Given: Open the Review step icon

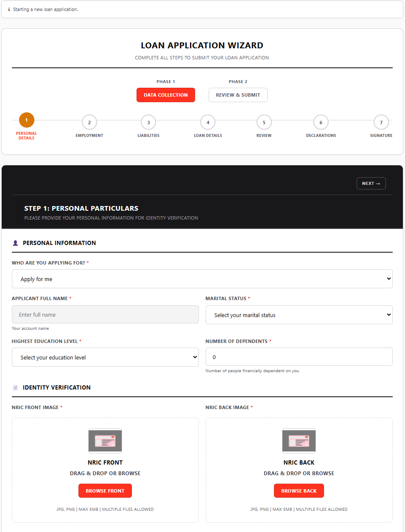Looking at the screenshot, I should point(264,122).
